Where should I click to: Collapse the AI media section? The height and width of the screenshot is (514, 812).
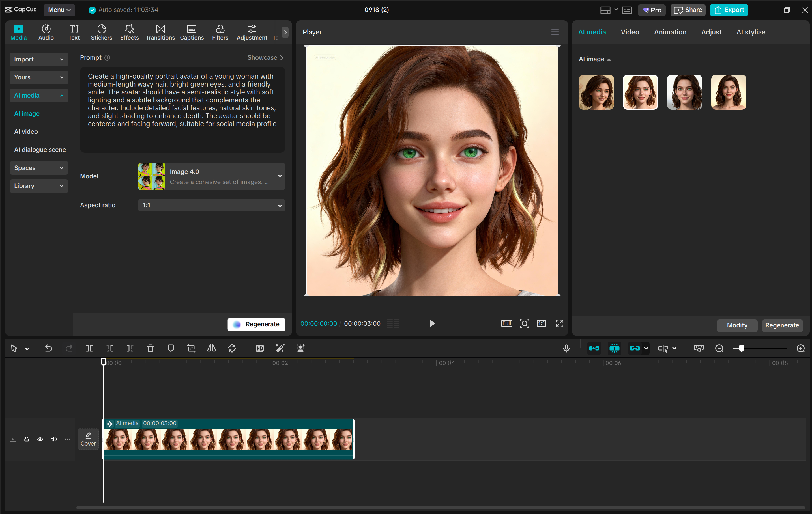coord(39,96)
